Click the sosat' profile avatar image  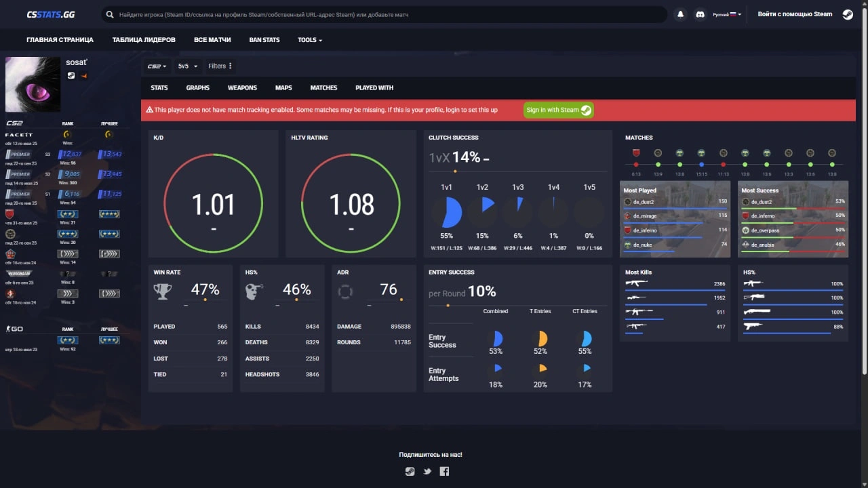click(33, 85)
